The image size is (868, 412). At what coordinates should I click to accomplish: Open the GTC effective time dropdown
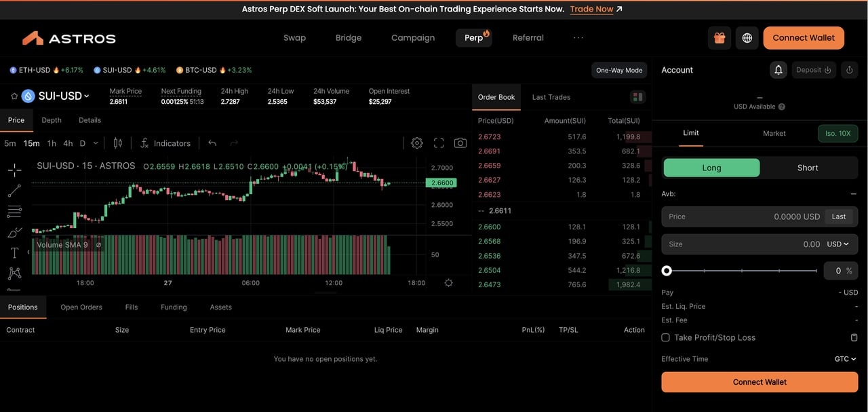coord(845,359)
